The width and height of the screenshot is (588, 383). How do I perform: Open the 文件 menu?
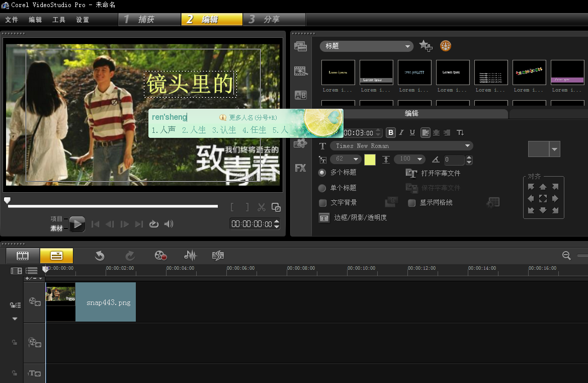(x=12, y=20)
